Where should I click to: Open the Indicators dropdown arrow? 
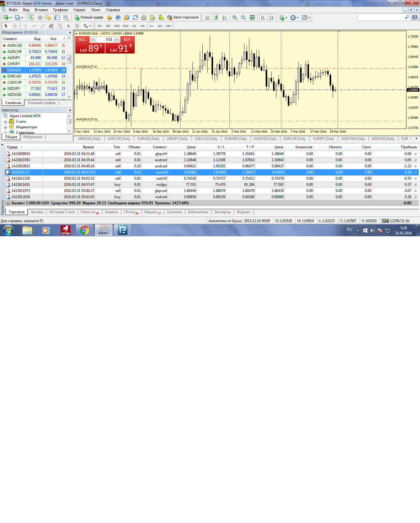click(287, 18)
